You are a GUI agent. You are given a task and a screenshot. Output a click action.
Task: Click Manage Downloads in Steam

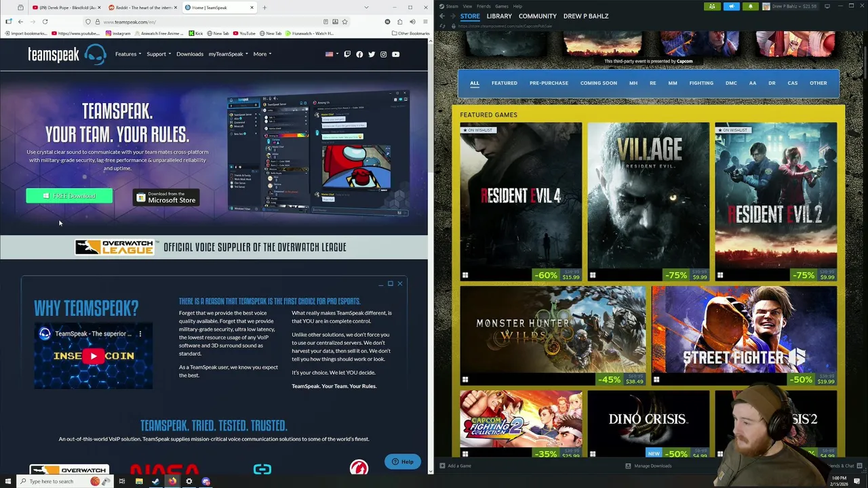click(649, 466)
